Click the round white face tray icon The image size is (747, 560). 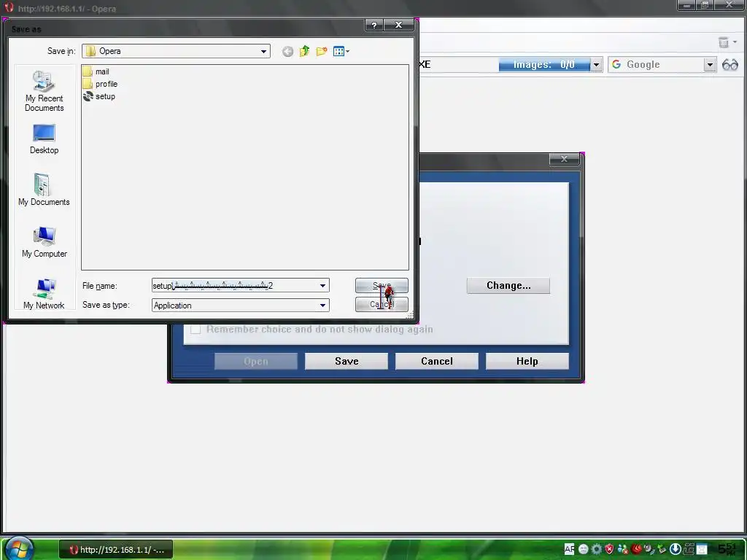point(583,549)
